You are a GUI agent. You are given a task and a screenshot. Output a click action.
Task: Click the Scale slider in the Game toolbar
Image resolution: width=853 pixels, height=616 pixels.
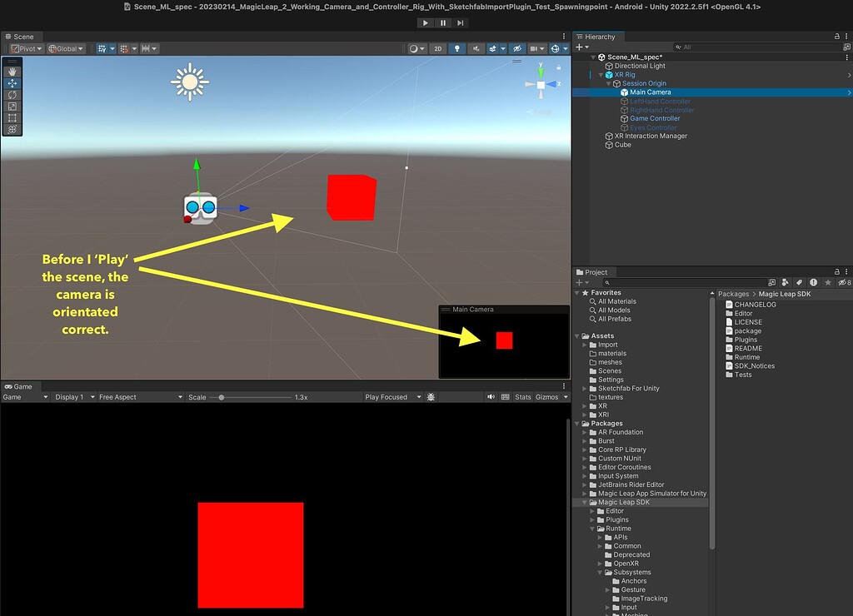point(222,397)
